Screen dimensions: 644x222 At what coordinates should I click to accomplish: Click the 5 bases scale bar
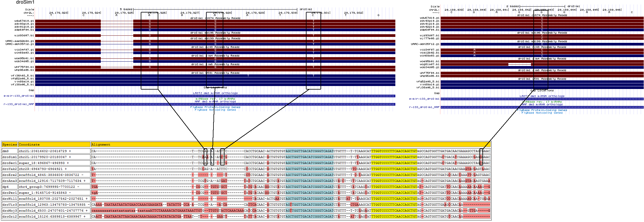pyautogui.click(x=215, y=9)
